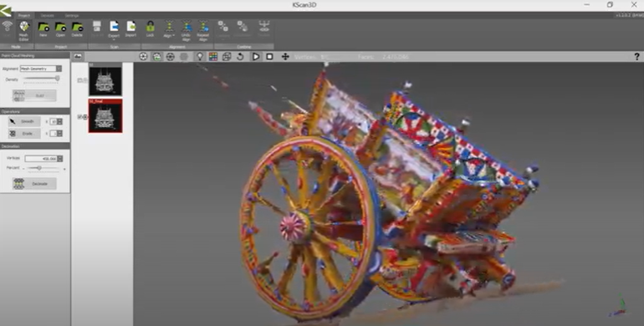The image size is (644, 326).
Task: Click the Density slider handle
Action: [x=58, y=78]
